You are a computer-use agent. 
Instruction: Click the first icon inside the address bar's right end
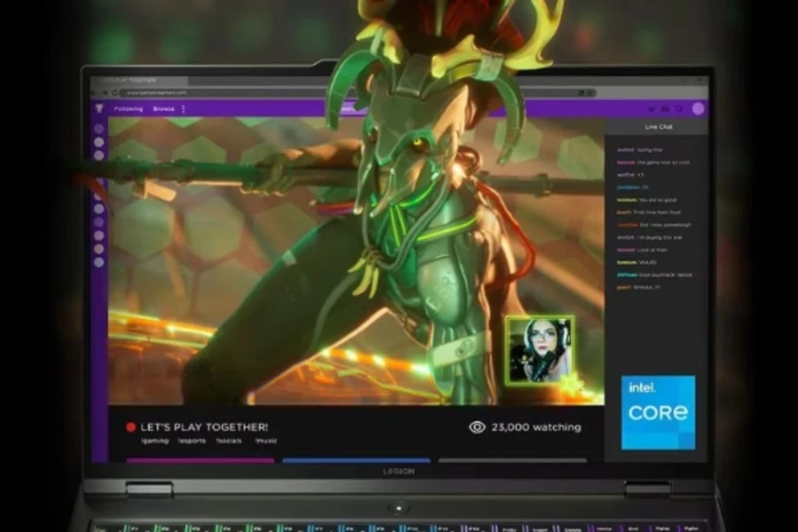581,92
